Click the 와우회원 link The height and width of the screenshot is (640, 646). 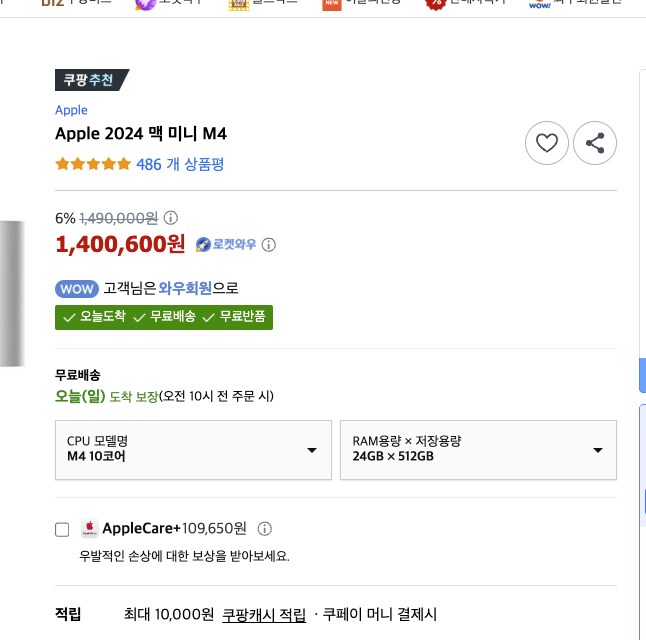[185, 288]
